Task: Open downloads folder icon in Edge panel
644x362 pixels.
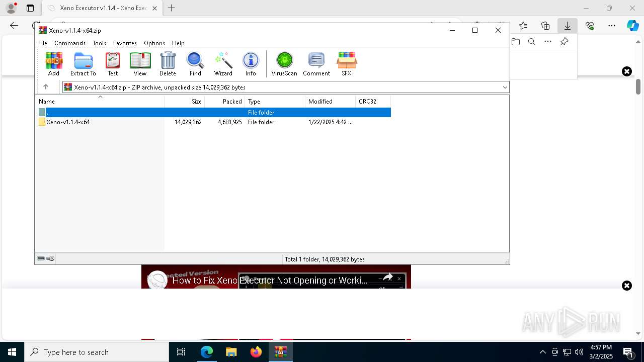Action: pyautogui.click(x=516, y=42)
